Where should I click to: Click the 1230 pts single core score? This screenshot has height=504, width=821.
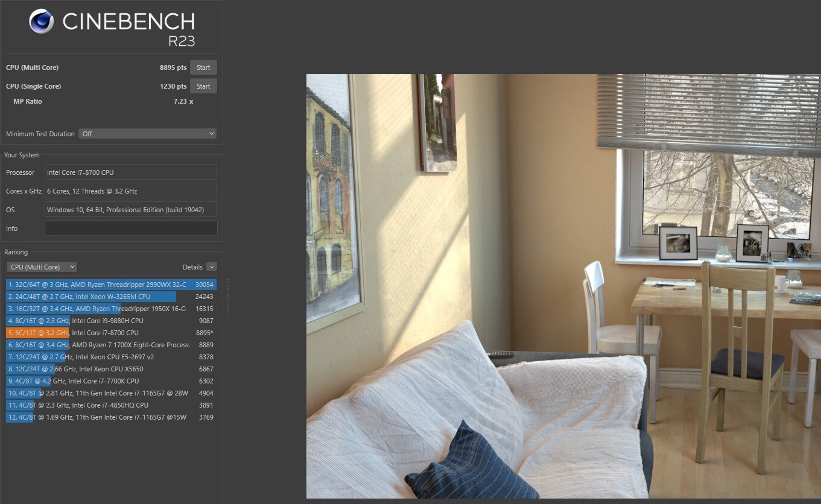tap(173, 86)
